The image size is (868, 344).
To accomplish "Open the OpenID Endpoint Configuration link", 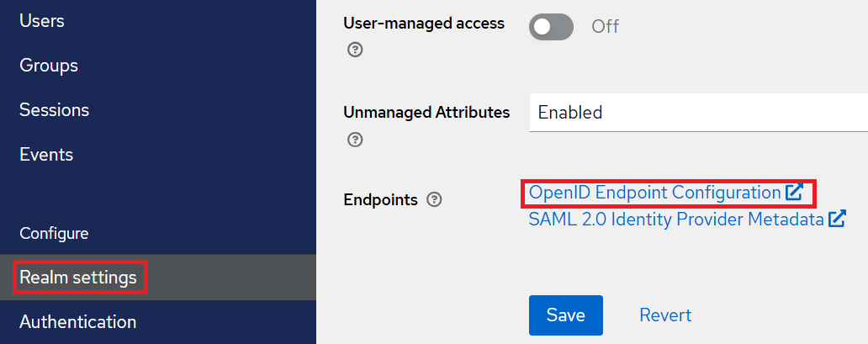I will (654, 193).
